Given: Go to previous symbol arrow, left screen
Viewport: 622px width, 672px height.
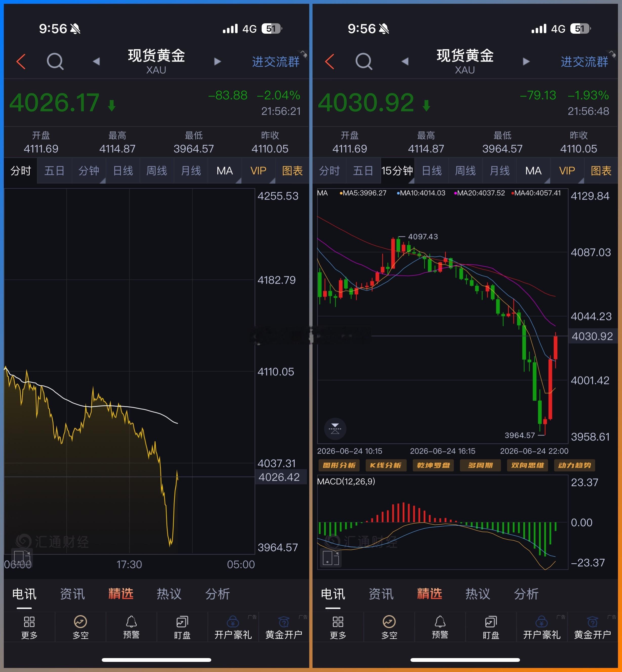Looking at the screenshot, I should (96, 61).
